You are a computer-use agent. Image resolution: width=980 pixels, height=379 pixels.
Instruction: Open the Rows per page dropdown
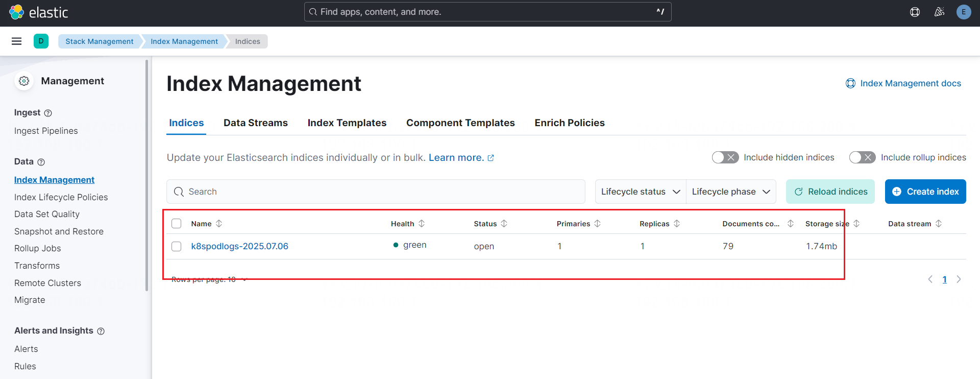209,279
